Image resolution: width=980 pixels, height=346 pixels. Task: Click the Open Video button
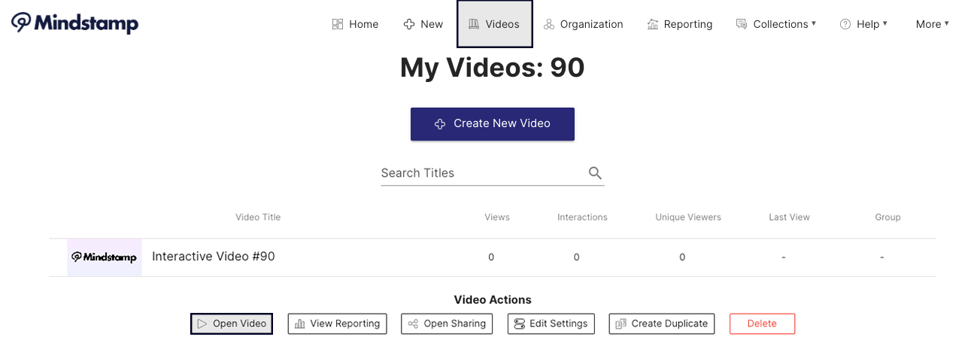pos(232,323)
